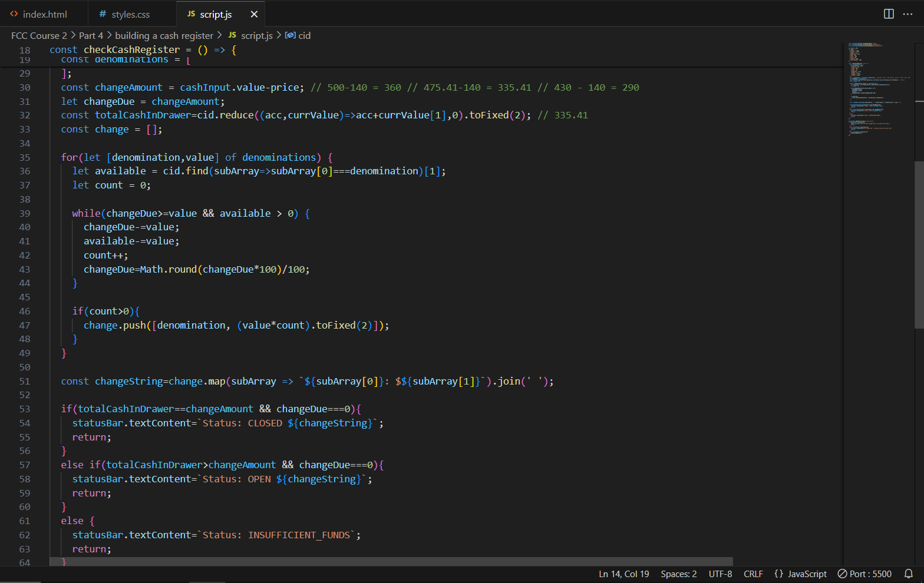Switch to the index.html tab
The width and height of the screenshot is (924, 583).
coord(45,14)
